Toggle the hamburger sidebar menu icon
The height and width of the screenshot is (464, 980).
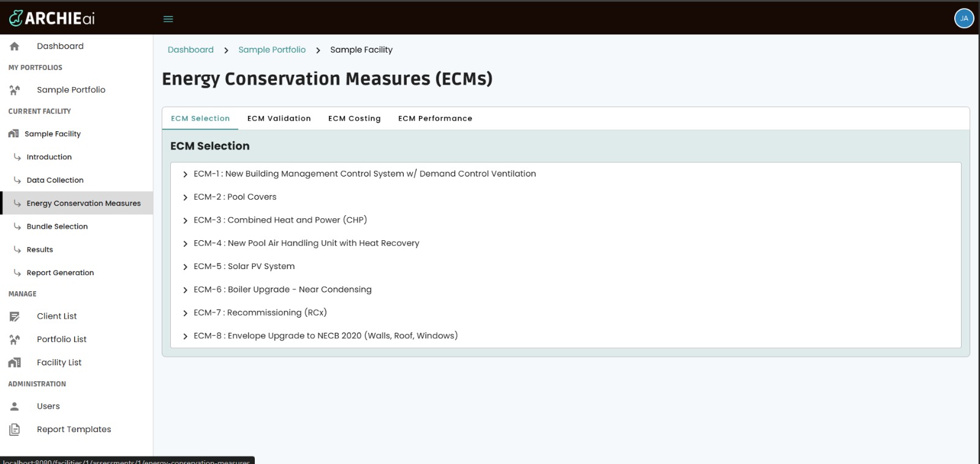point(168,19)
